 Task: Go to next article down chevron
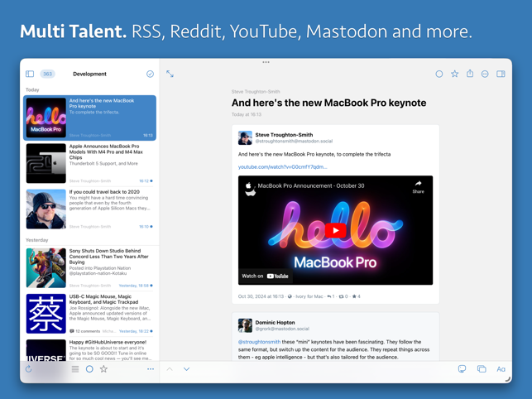(187, 369)
